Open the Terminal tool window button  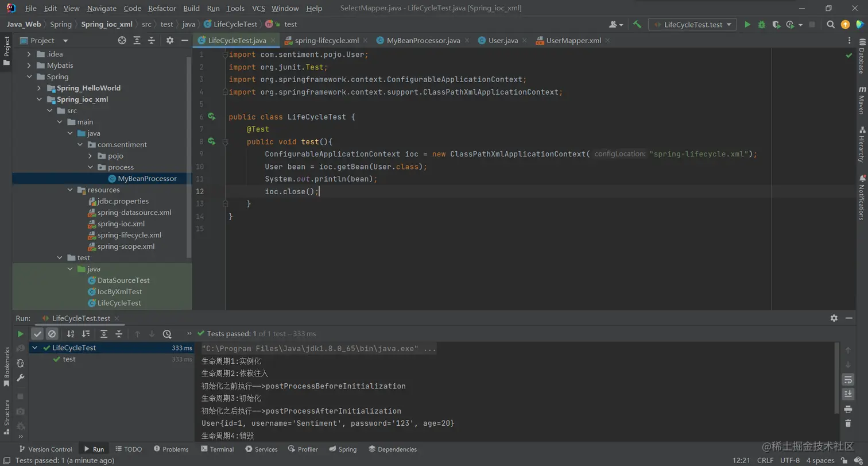coord(217,449)
